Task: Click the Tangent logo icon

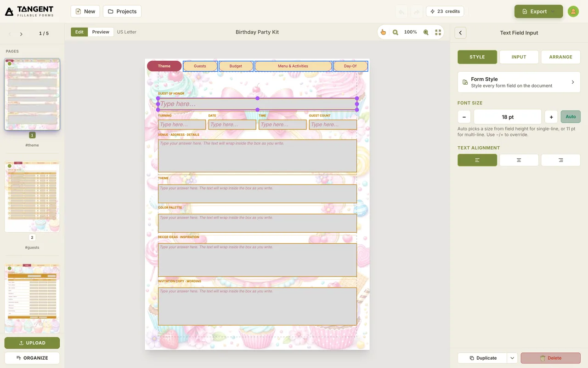Action: tap(9, 11)
